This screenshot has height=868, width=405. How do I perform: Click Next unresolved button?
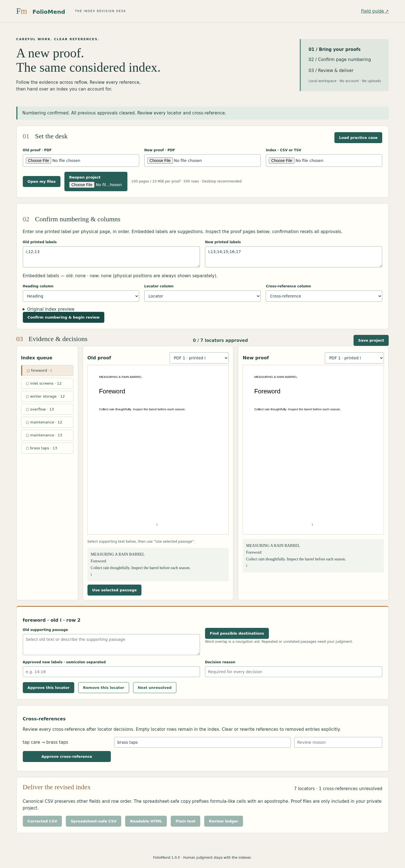point(154,688)
